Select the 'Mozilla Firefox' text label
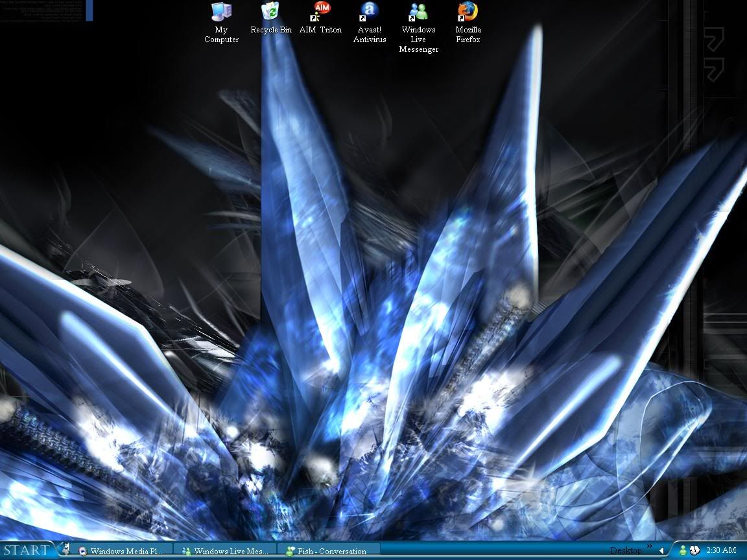 click(468, 34)
